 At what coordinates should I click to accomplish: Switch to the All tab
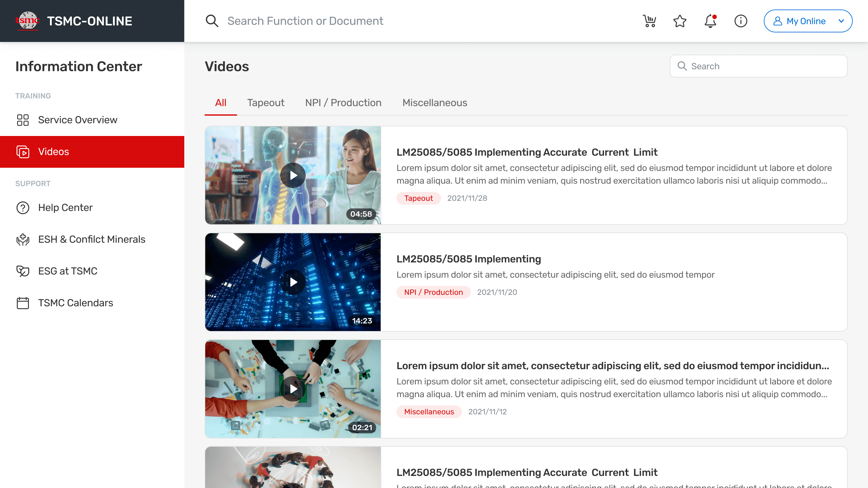(221, 103)
